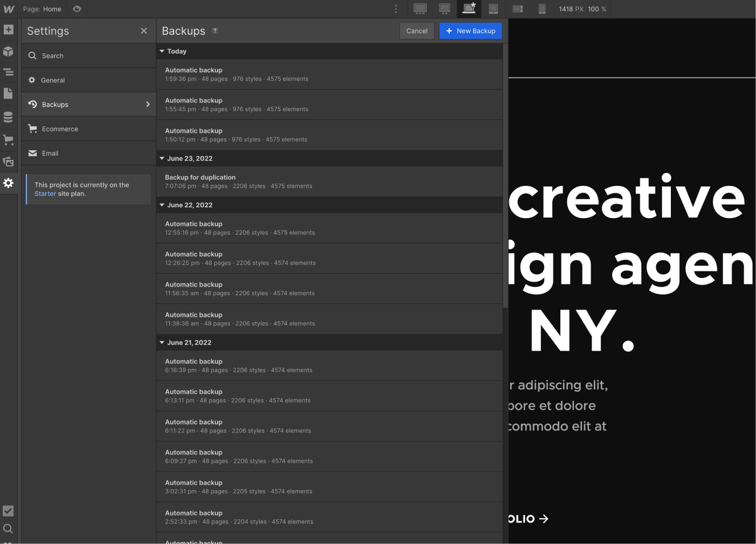
Task: Select the 6:09:27 pm automatic backup
Action: click(x=329, y=457)
